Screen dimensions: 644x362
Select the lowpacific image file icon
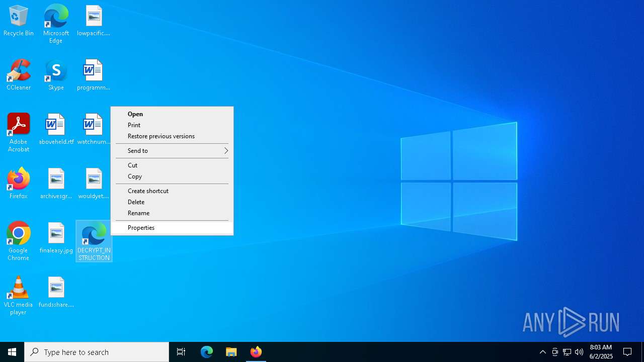click(x=94, y=21)
